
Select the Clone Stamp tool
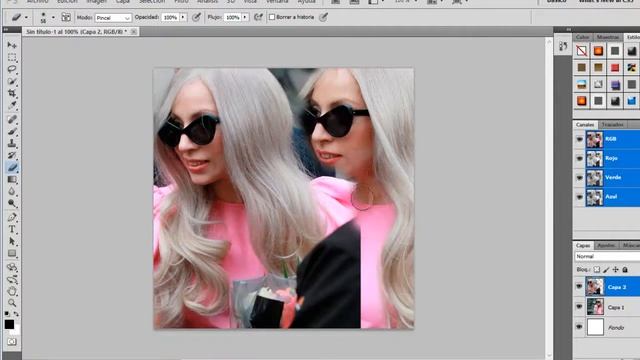pyautogui.click(x=12, y=143)
